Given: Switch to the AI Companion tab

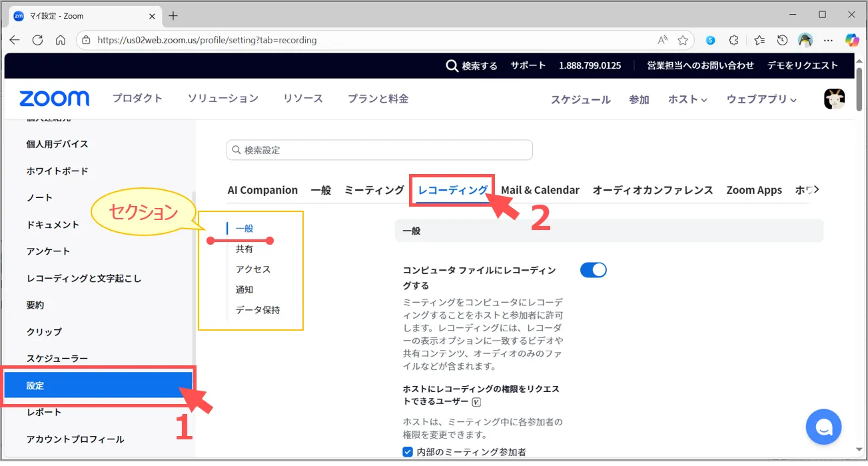Looking at the screenshot, I should point(262,190).
